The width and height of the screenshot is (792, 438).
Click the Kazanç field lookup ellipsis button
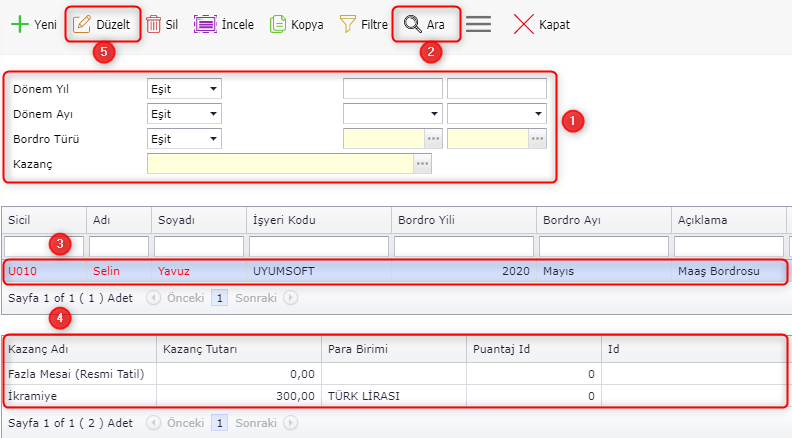pos(423,164)
